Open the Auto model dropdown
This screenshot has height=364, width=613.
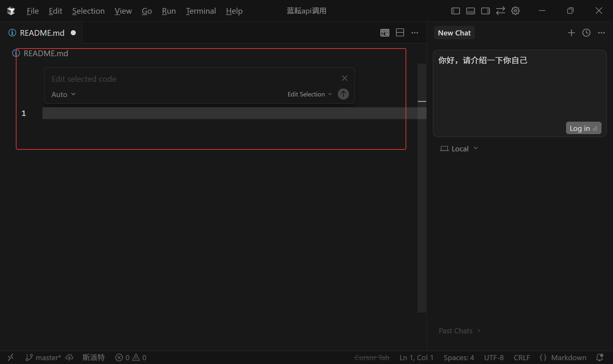click(63, 95)
